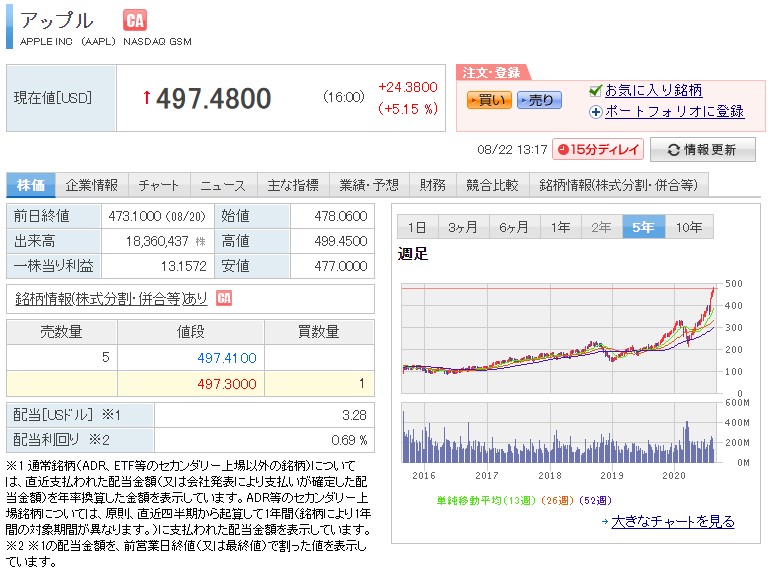Screen dimensions: 771x569
Task: Click the red up arrow by current price
Action: point(147,97)
